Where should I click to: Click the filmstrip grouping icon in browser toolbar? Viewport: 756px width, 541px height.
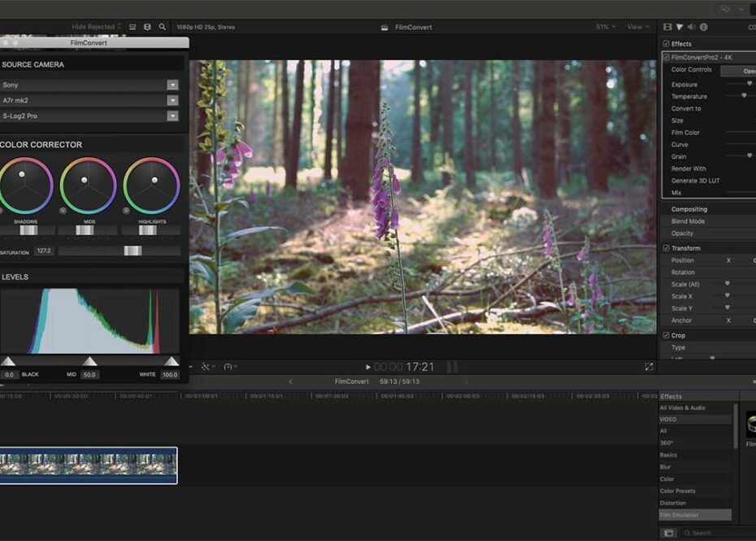[x=147, y=27]
